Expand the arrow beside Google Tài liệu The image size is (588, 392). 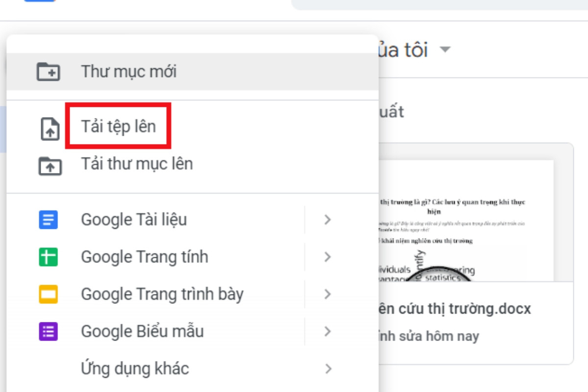328,220
